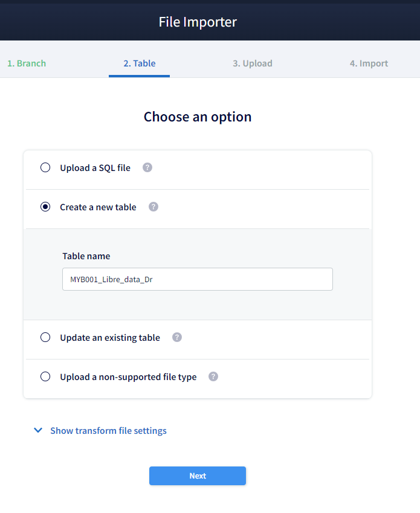Pick the Upload a non-supported file type radio
This screenshot has width=420, height=513.
45,376
